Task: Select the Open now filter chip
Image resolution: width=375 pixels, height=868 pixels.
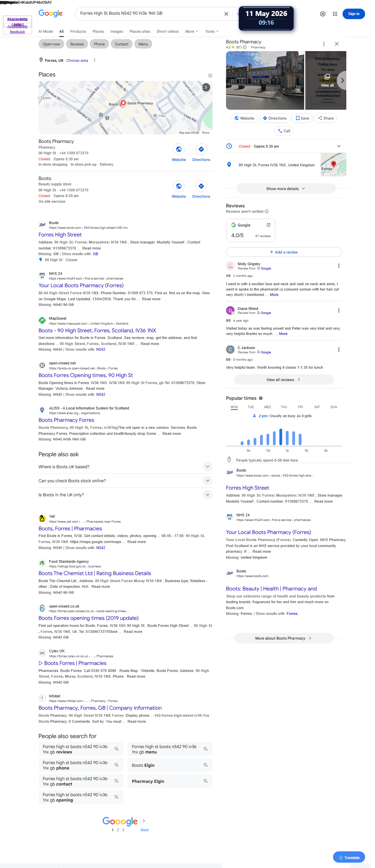Action: pos(52,44)
